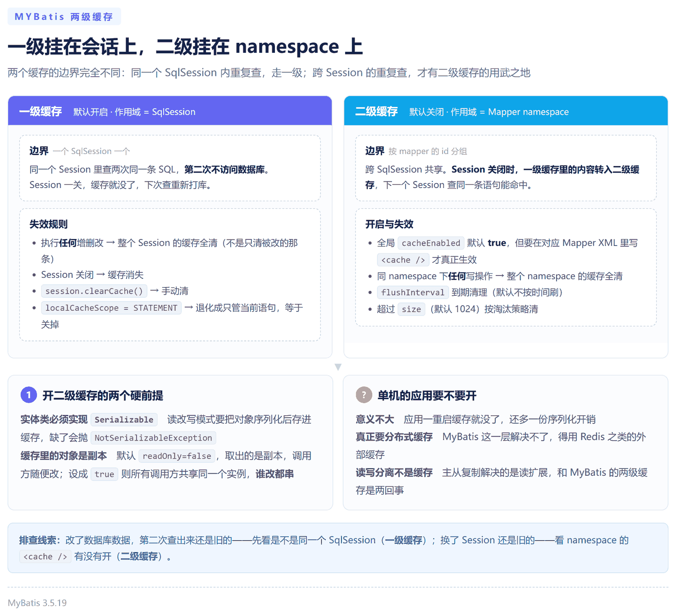676x616 pixels.
Task: Click the caption "按 mapper 的 id 分组"
Action: coord(428,151)
